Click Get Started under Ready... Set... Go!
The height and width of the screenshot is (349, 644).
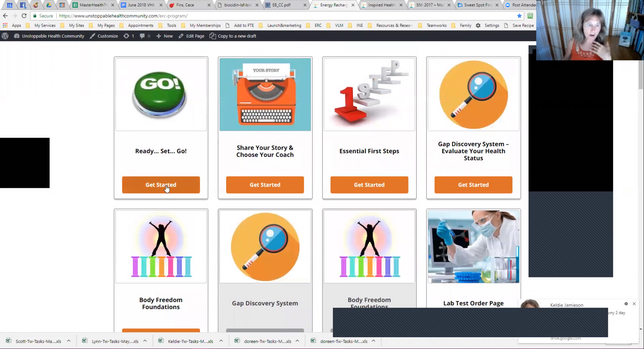(161, 185)
